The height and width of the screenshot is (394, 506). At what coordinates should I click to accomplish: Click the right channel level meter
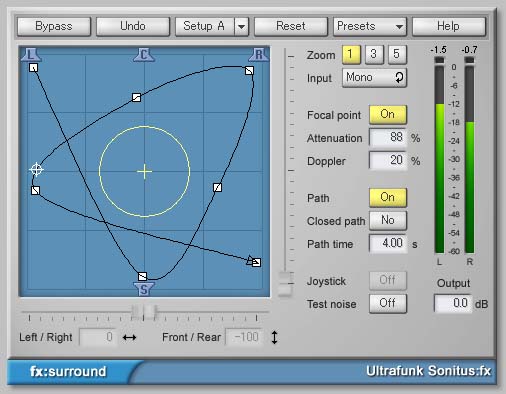click(469, 155)
